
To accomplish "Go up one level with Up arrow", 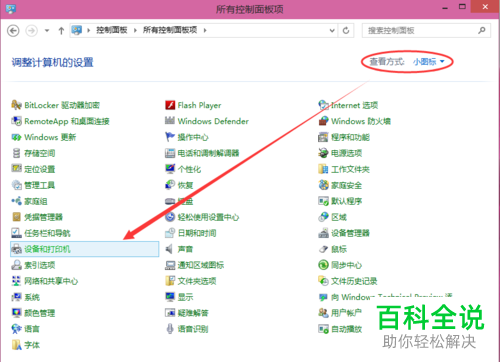I will click(x=61, y=31).
